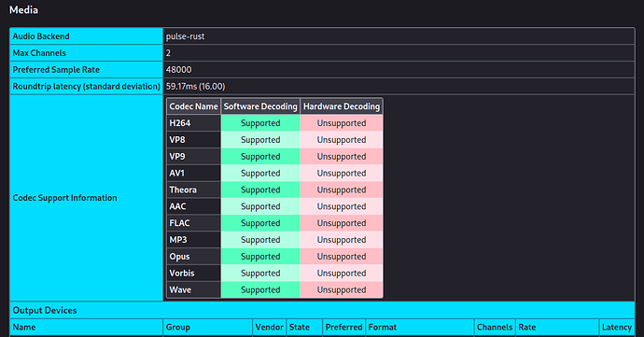Click the Format column header

pyautogui.click(x=419, y=327)
